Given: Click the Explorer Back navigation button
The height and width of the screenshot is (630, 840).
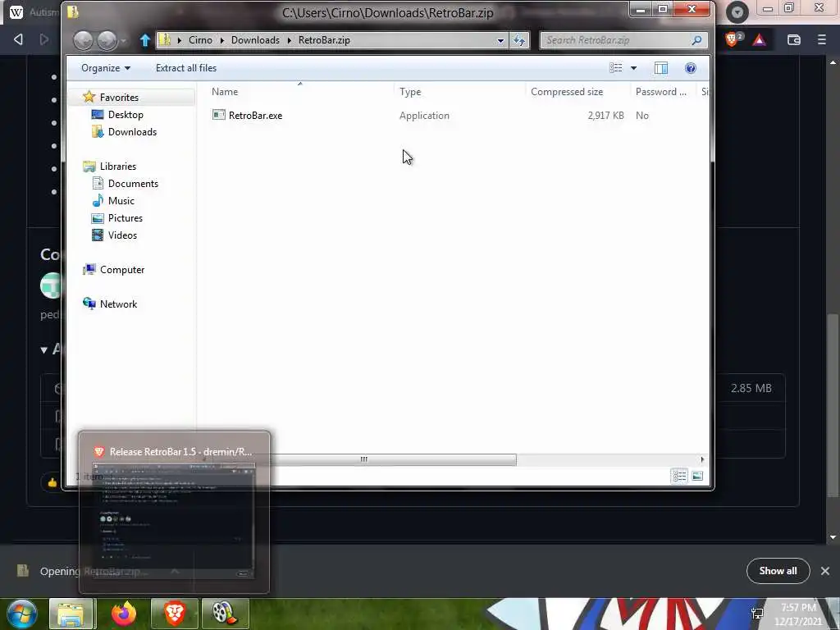Looking at the screenshot, I should pyautogui.click(x=83, y=40).
